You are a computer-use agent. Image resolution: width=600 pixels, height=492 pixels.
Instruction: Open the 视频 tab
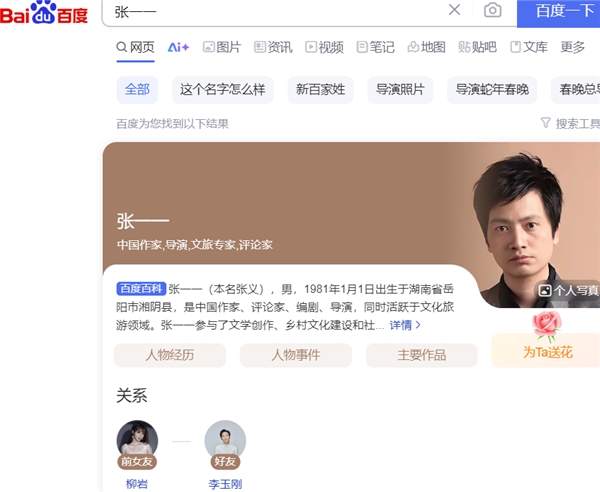click(324, 47)
